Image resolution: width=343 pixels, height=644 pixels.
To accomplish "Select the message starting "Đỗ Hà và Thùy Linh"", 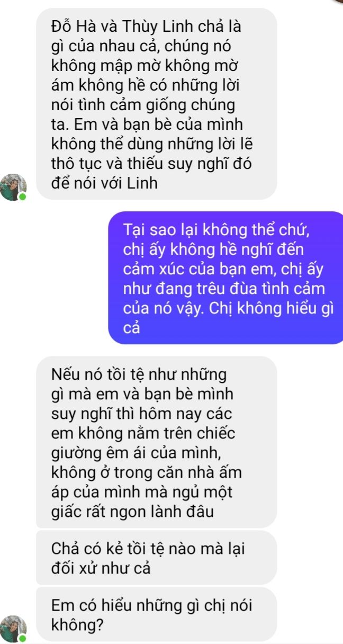I will [x=157, y=104].
